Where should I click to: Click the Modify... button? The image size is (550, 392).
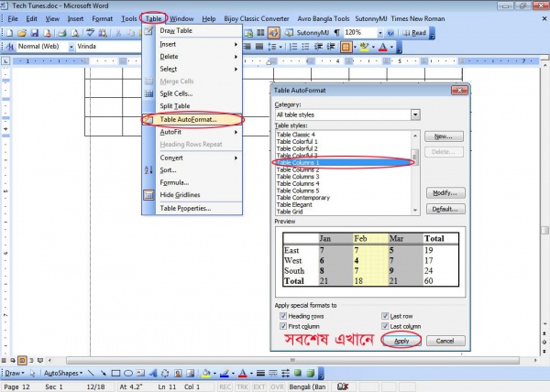click(445, 193)
